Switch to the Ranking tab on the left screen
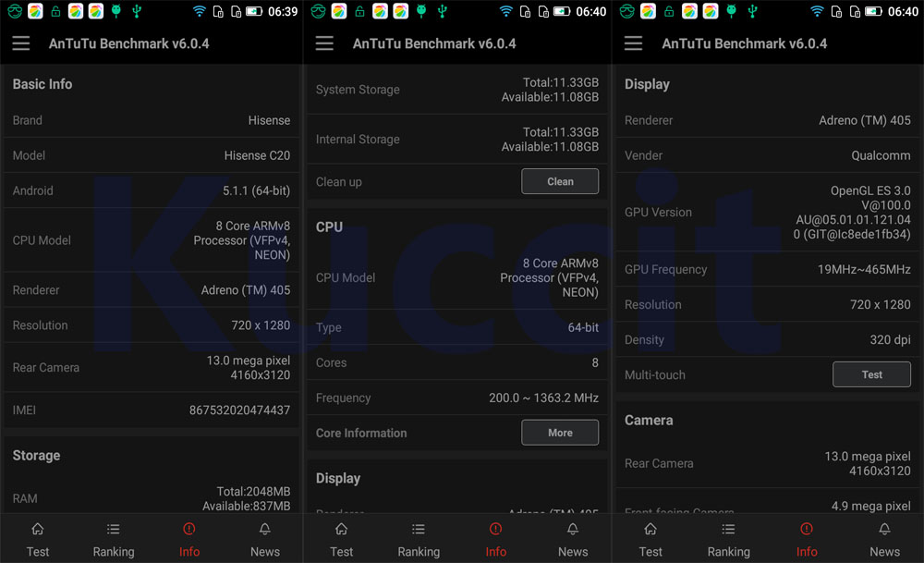The width and height of the screenshot is (924, 563). 114,539
